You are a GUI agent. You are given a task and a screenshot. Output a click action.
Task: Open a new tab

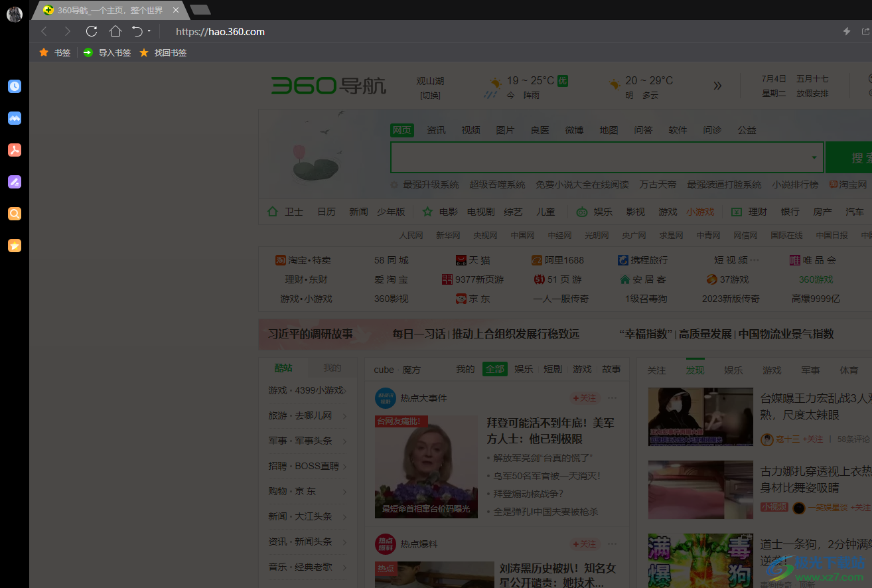point(200,9)
